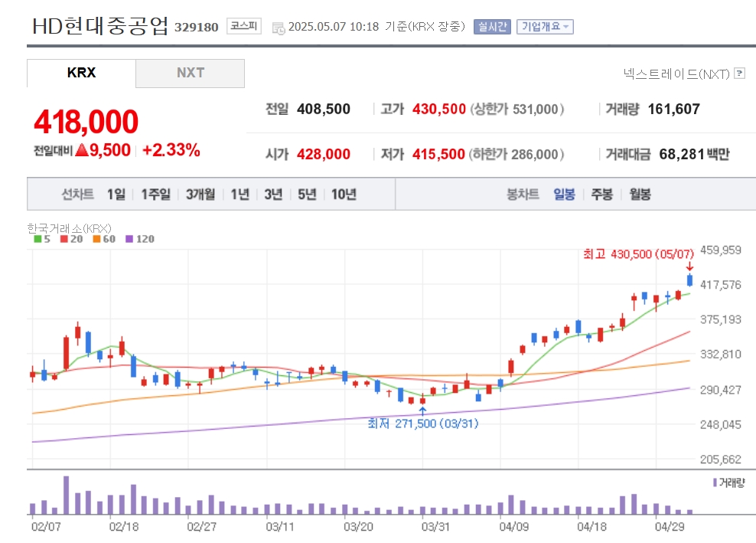Click the 1일 line chart link
Image resolution: width=756 pixels, height=543 pixels.
[116, 194]
